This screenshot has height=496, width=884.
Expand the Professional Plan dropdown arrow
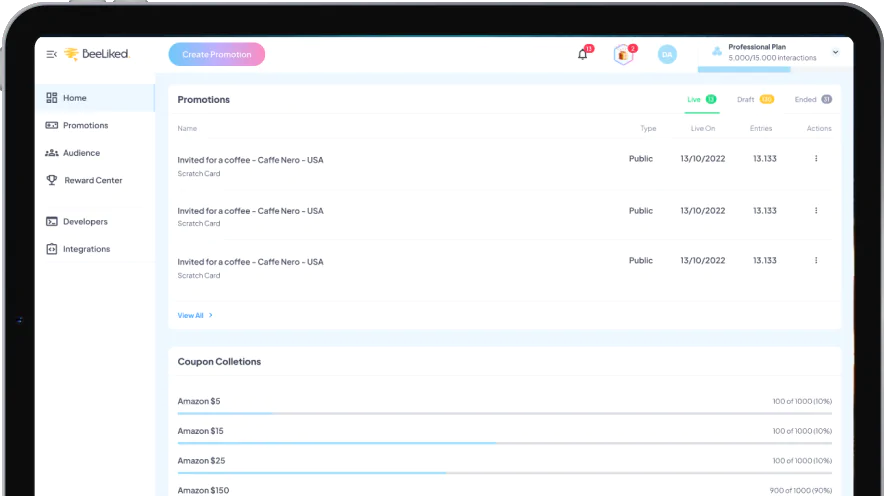835,52
